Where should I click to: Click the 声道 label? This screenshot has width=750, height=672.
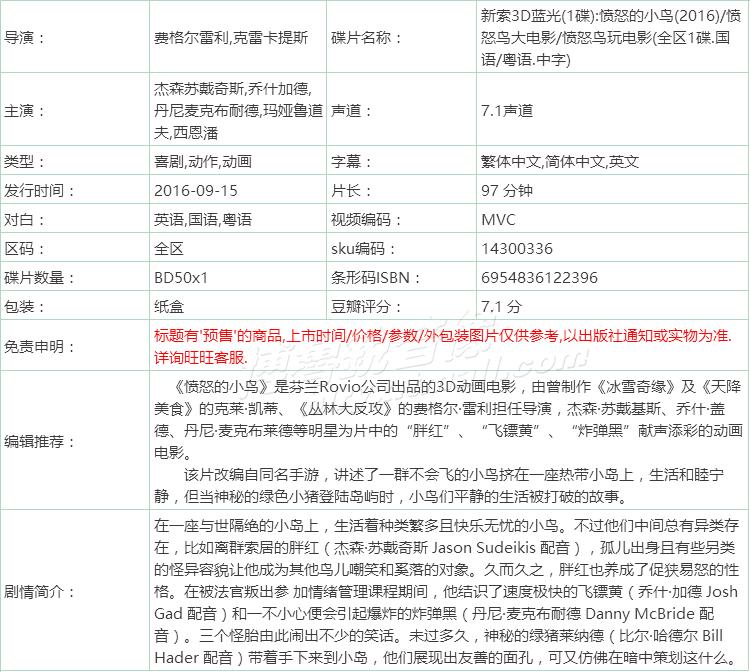(351, 111)
